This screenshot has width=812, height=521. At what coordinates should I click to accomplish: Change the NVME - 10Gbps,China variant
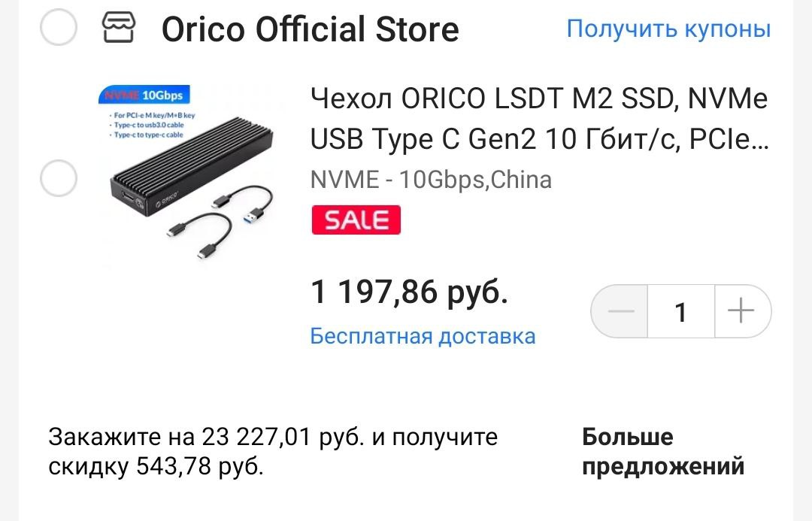tap(431, 180)
